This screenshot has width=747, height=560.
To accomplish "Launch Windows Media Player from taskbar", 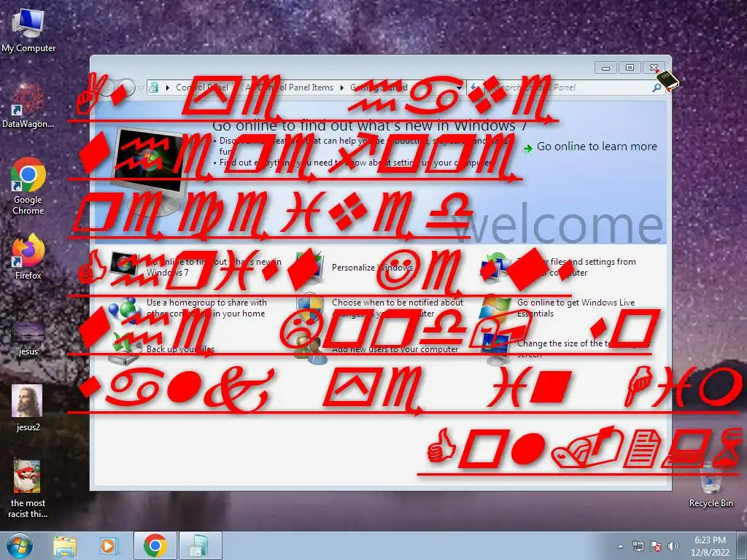I will click(108, 546).
